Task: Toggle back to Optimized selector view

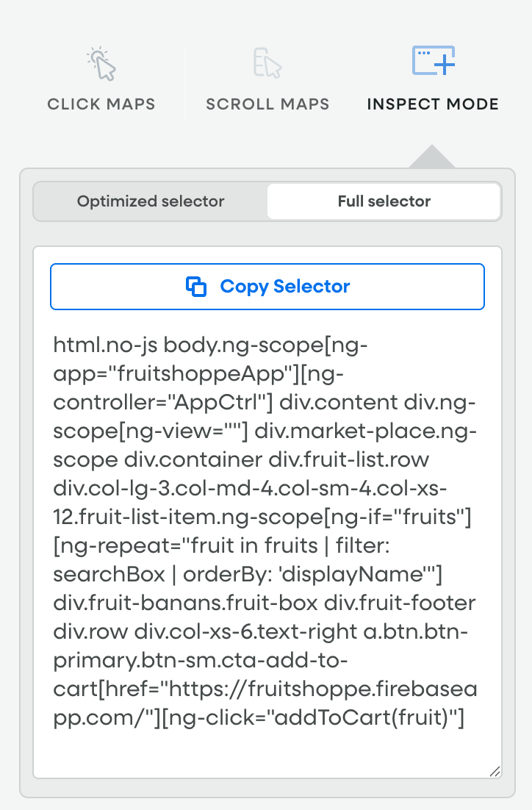Action: [x=151, y=201]
